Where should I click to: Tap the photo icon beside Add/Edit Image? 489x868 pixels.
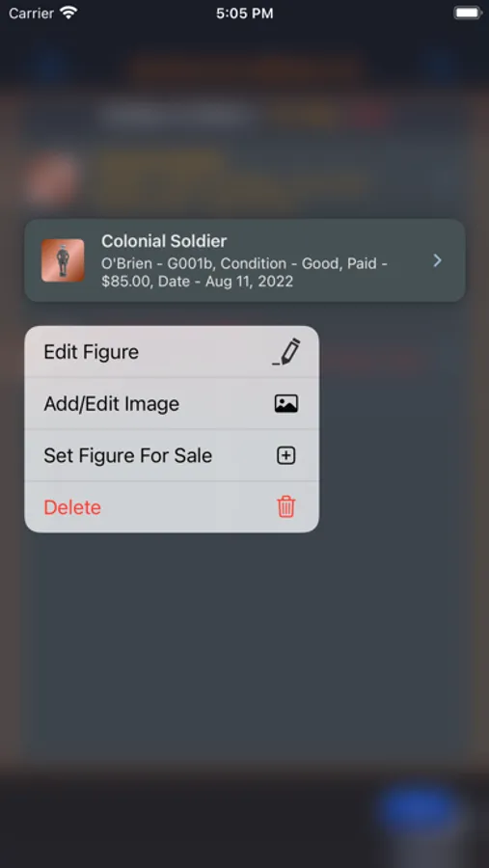click(286, 403)
